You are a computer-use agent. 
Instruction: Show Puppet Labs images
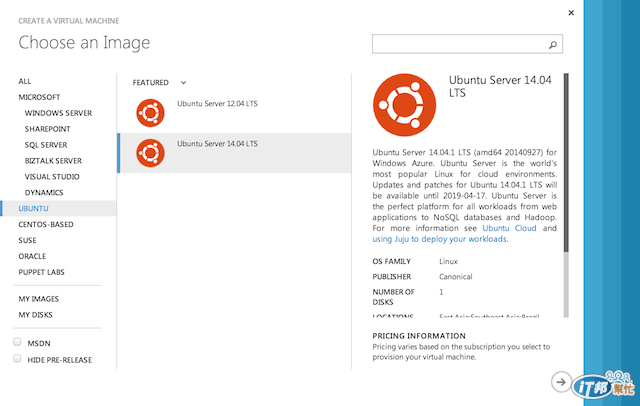(41, 272)
